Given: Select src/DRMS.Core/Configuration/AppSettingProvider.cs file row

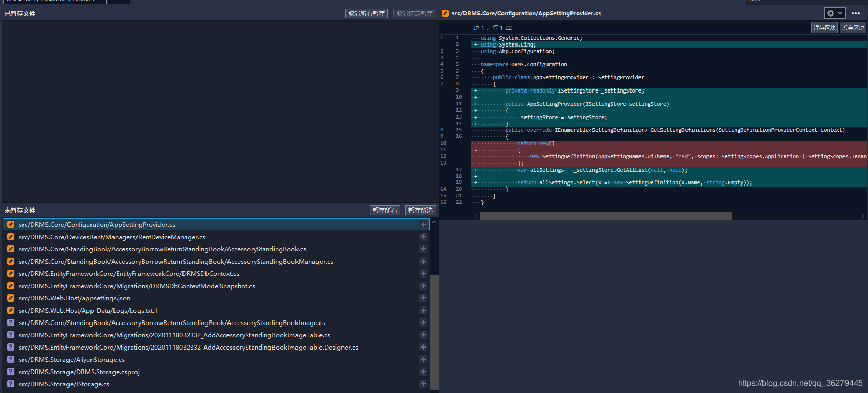Looking at the screenshot, I should coord(216,224).
